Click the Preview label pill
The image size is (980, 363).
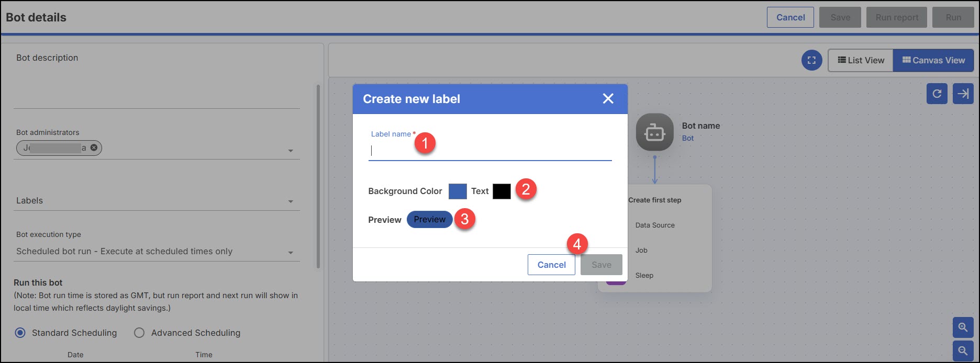pos(430,220)
